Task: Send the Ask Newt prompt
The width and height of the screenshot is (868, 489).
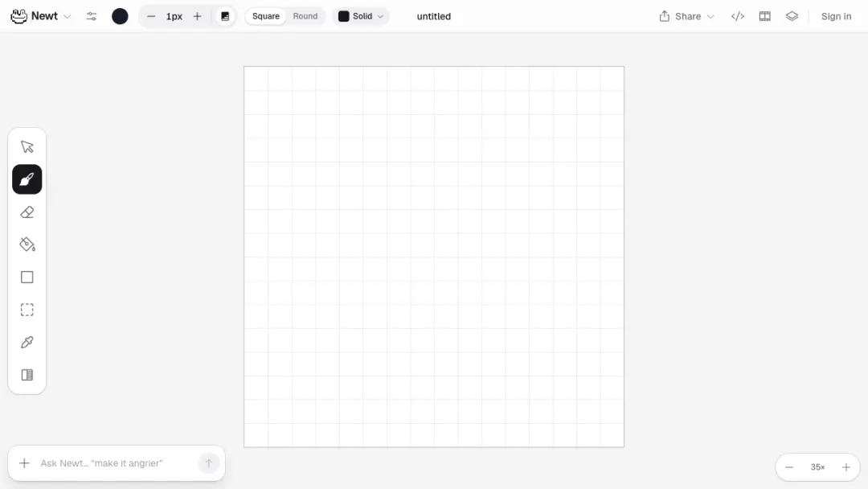Action: click(x=209, y=463)
